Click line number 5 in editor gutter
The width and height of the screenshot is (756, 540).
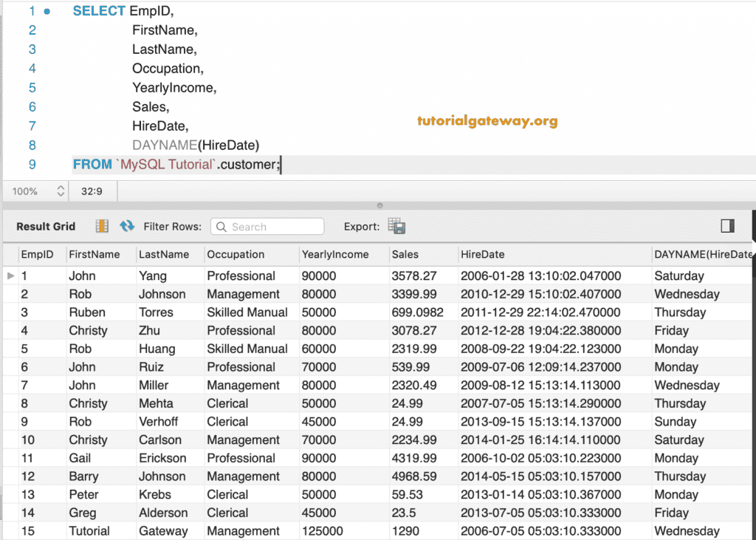pyautogui.click(x=32, y=88)
